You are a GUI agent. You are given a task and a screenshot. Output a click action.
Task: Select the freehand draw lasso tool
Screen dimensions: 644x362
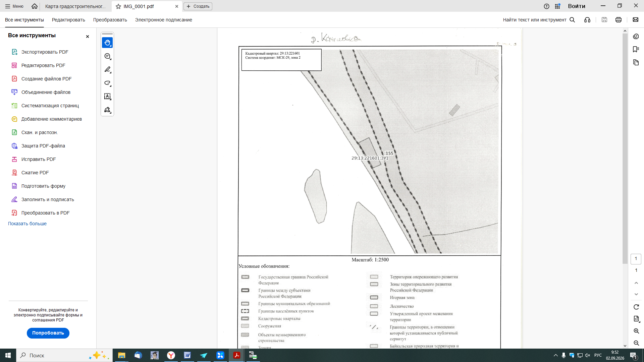click(107, 83)
